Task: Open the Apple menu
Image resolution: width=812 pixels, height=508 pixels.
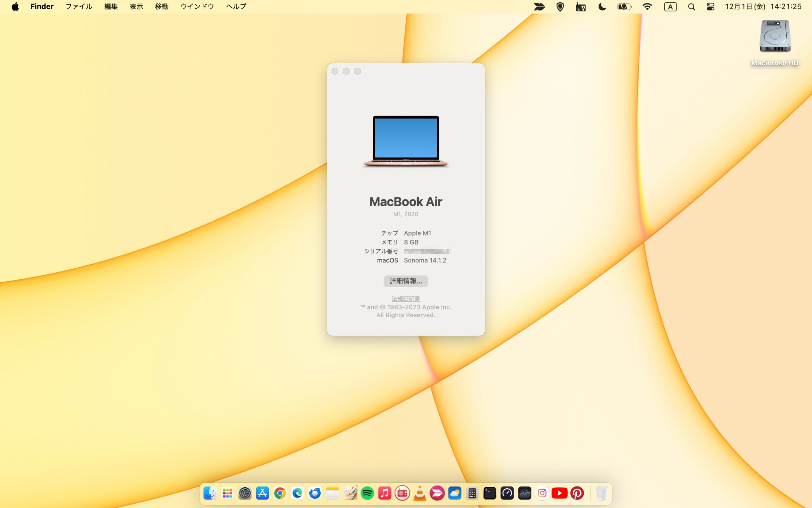Action: pyautogui.click(x=15, y=7)
